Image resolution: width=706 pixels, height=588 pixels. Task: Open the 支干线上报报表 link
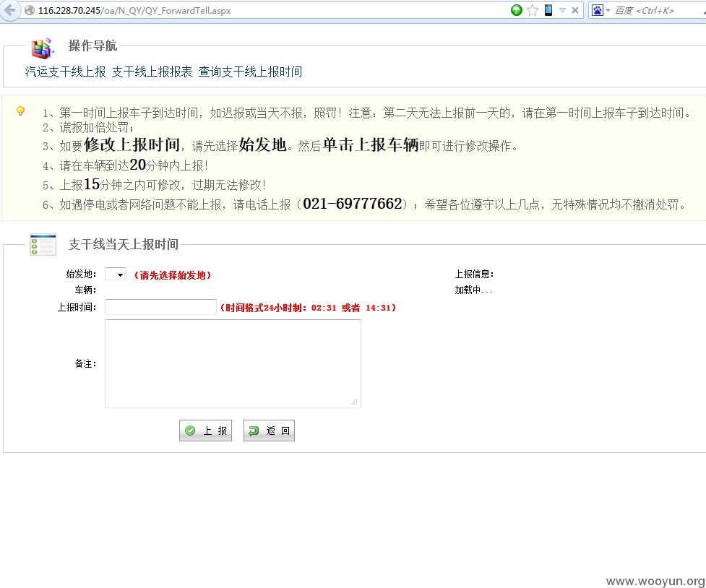152,72
